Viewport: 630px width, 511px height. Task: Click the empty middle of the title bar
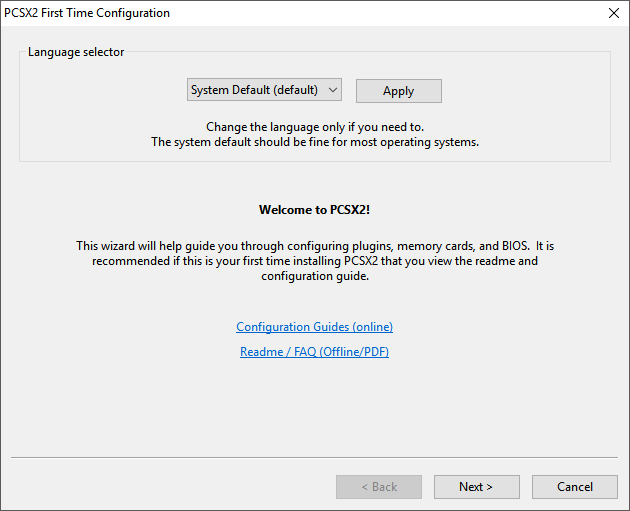pyautogui.click(x=380, y=13)
